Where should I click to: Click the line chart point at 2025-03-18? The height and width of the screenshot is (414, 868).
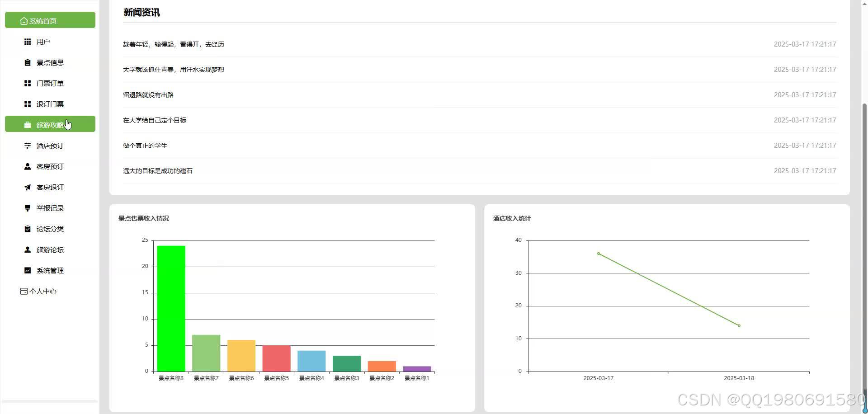pos(739,325)
